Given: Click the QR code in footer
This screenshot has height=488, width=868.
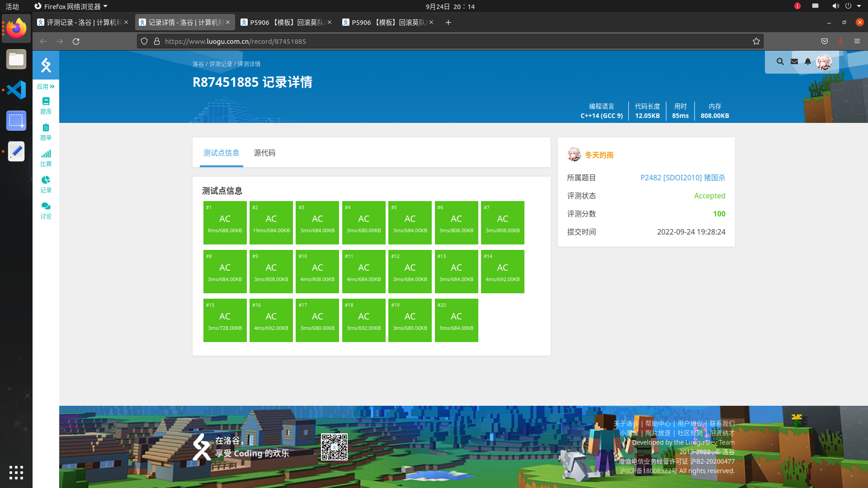Looking at the screenshot, I should tap(334, 447).
